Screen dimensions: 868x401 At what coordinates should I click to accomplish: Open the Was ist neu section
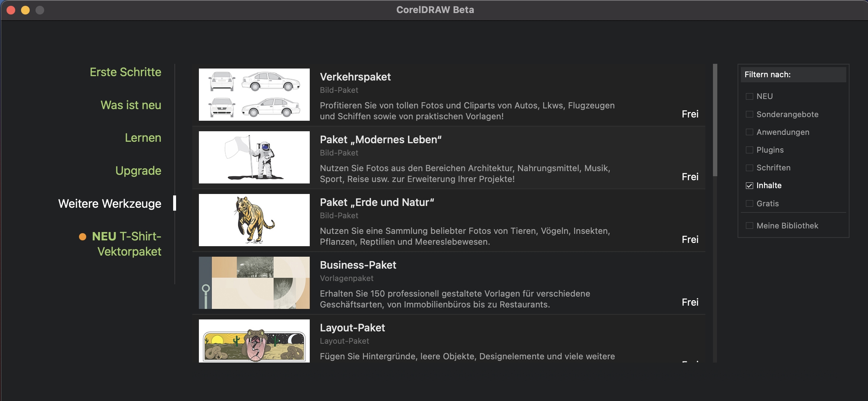131,105
